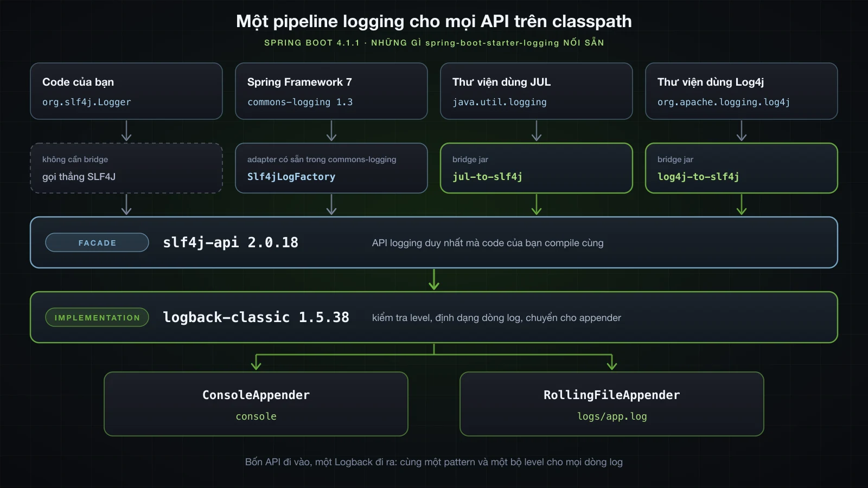Select the 'Code của bạn' card
Image resolution: width=868 pixels, height=488 pixels.
[x=126, y=91]
